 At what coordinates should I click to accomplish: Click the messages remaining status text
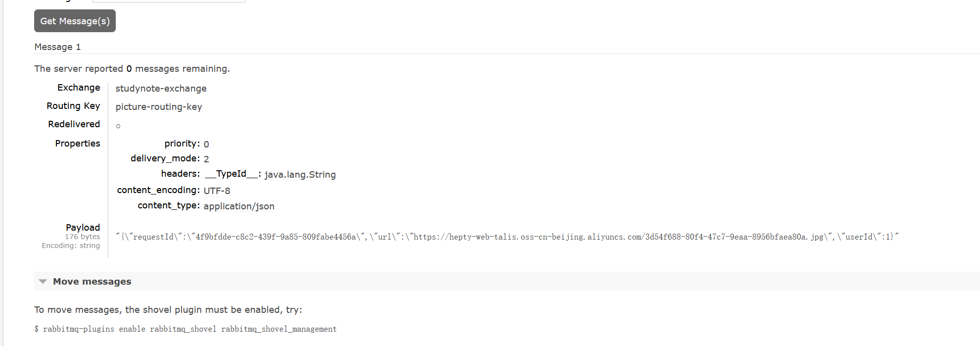coord(132,69)
